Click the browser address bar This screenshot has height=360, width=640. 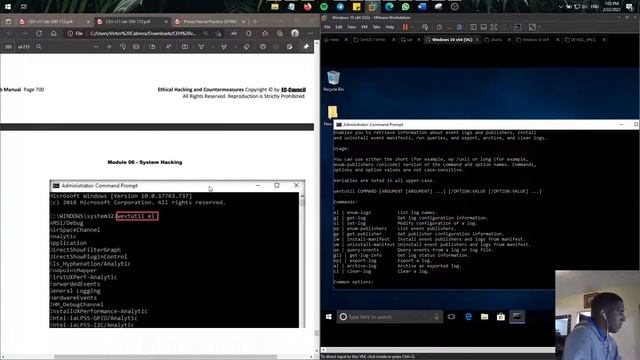(143, 33)
